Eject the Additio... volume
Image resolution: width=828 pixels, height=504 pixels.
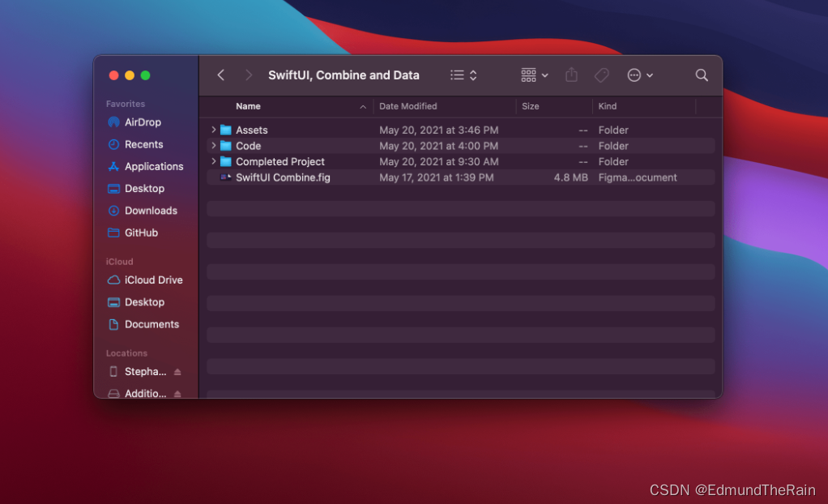point(177,394)
